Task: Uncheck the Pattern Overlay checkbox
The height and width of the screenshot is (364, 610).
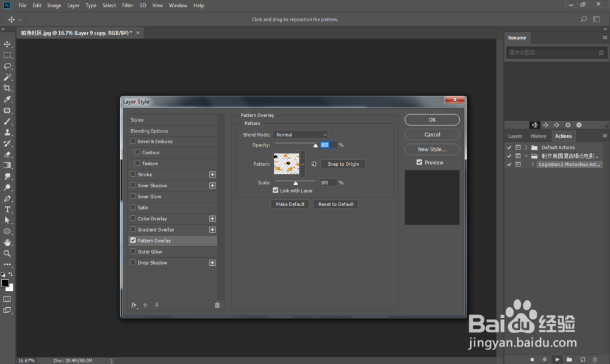Action: (x=133, y=240)
